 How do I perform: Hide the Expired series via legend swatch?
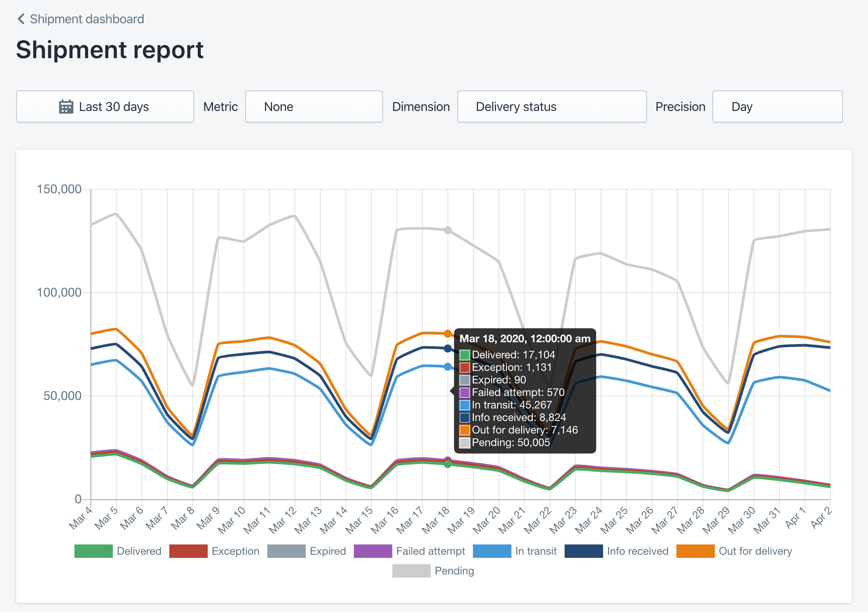point(286,551)
